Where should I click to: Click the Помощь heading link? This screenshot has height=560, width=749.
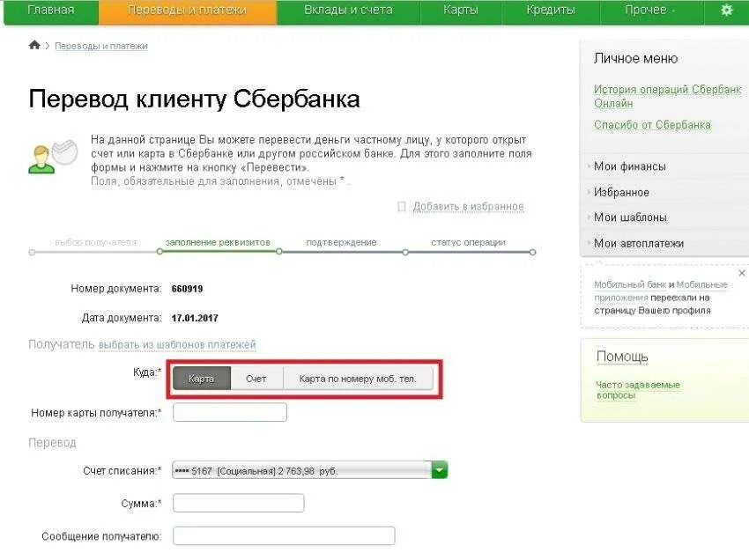(x=622, y=357)
